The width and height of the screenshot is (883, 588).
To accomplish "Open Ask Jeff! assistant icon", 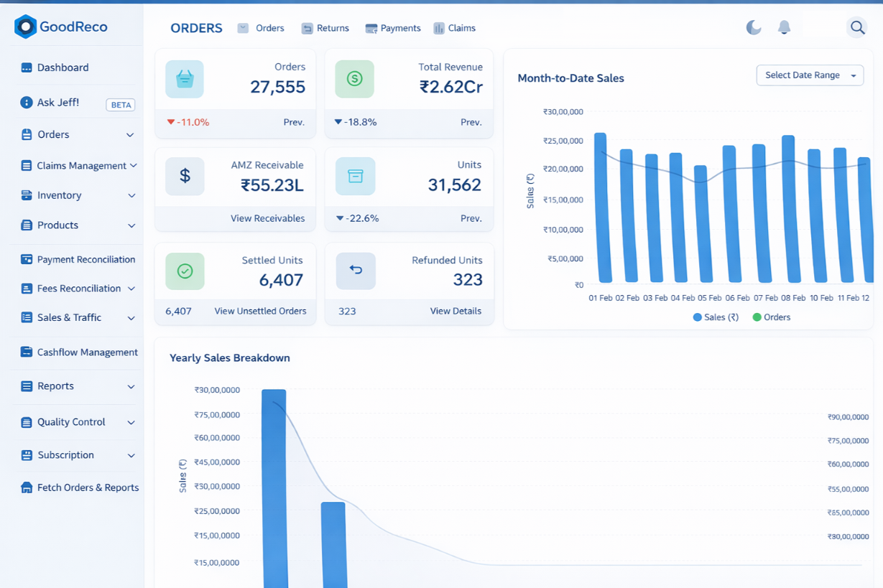I will [x=27, y=103].
